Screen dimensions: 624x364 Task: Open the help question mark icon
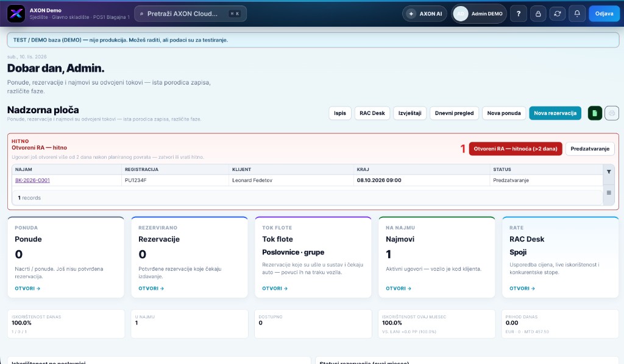pyautogui.click(x=519, y=13)
